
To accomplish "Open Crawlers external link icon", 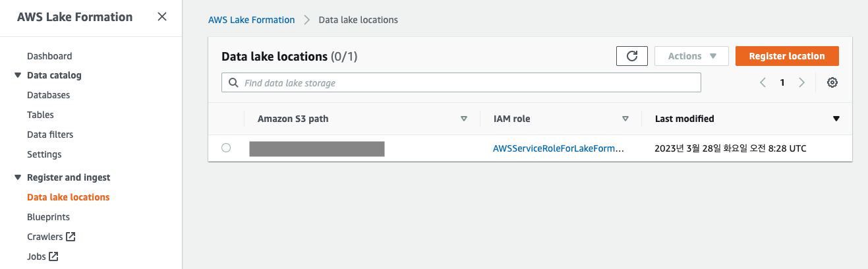I will [71, 237].
